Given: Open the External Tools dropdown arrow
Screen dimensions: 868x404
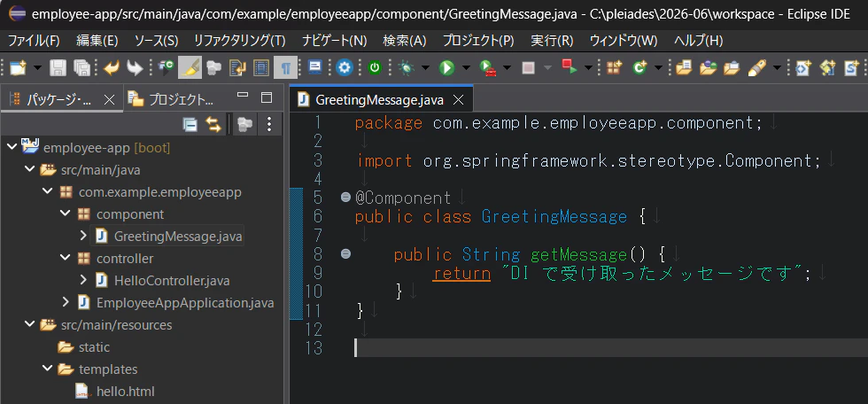Looking at the screenshot, I should tap(507, 68).
